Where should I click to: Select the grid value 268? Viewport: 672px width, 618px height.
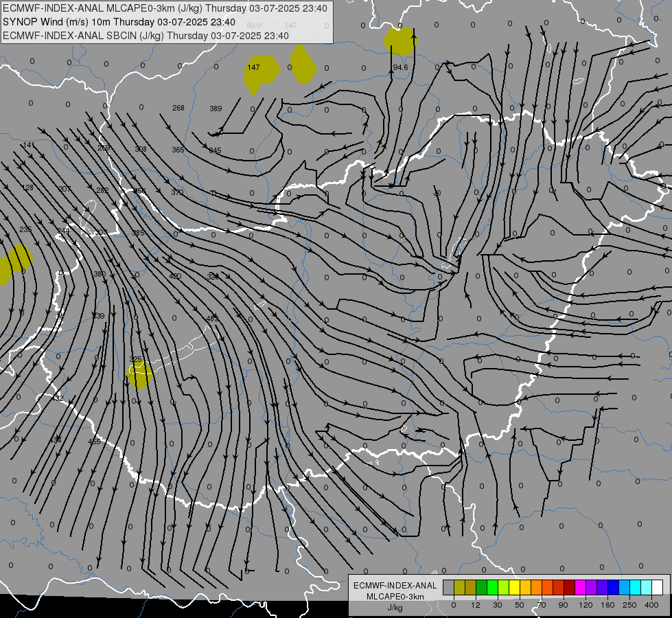click(x=178, y=108)
